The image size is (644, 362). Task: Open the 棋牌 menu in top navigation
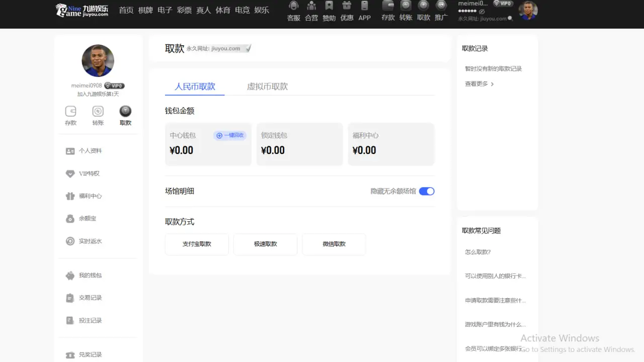(x=145, y=10)
